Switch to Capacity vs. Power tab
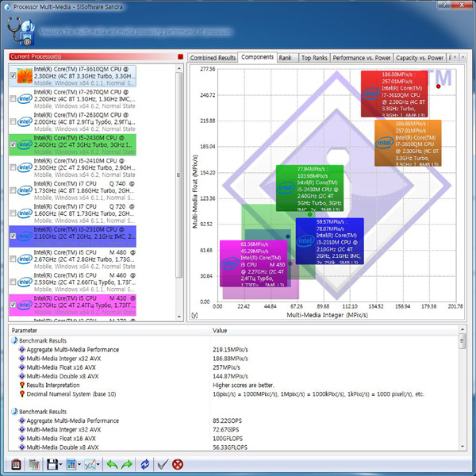Image resolution: width=476 pixels, height=476 pixels. tap(420, 58)
